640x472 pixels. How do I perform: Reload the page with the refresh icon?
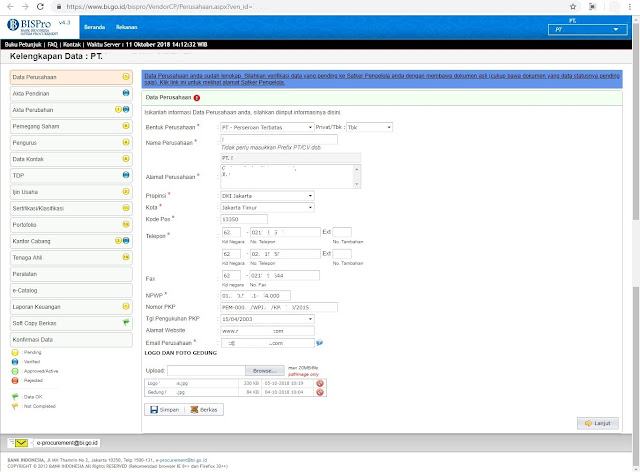tap(40, 7)
